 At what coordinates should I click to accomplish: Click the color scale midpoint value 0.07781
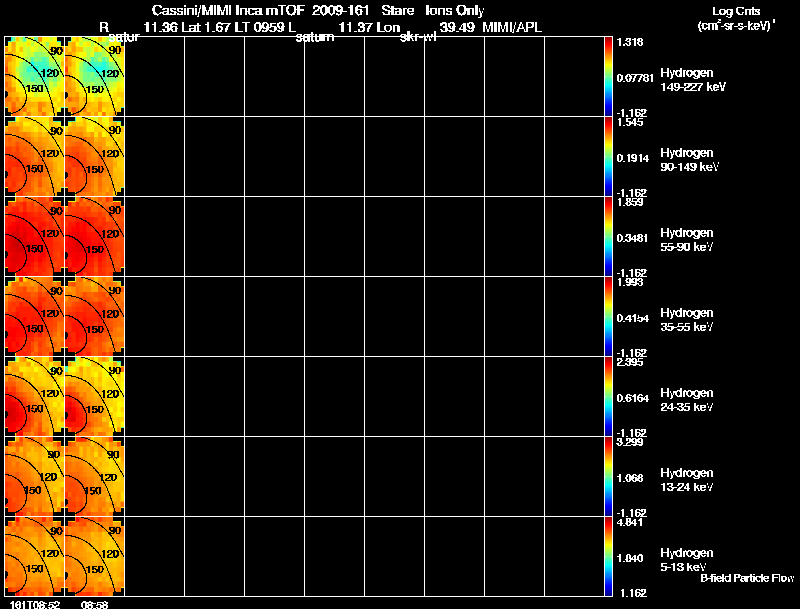(x=635, y=78)
